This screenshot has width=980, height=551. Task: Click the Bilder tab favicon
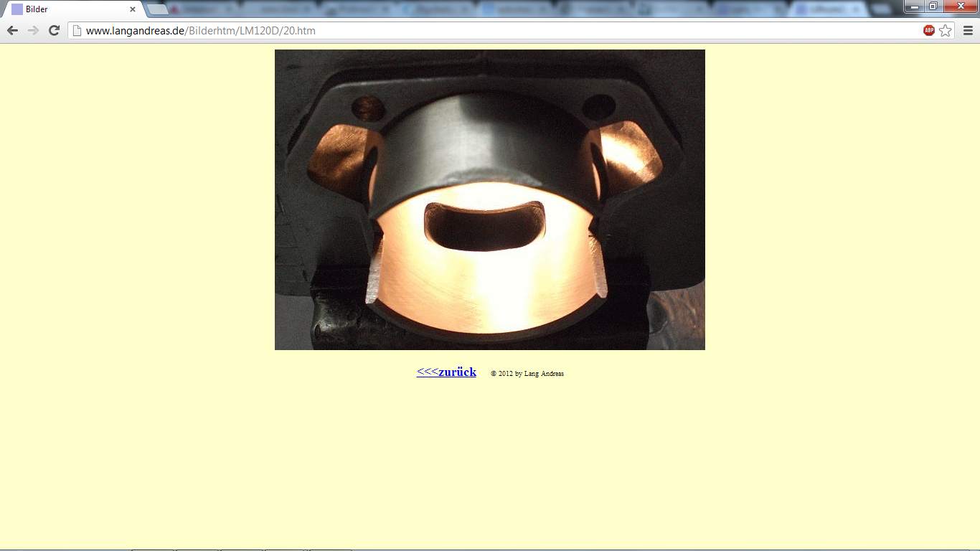coord(17,9)
